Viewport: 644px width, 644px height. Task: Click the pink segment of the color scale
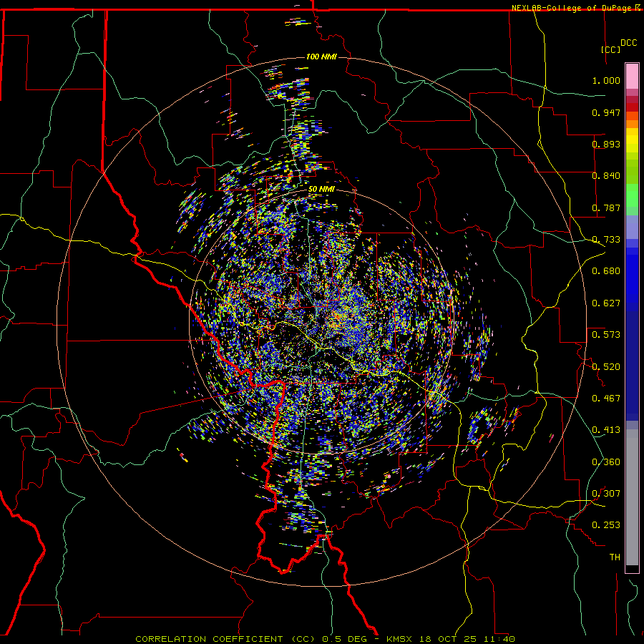pyautogui.click(x=632, y=77)
